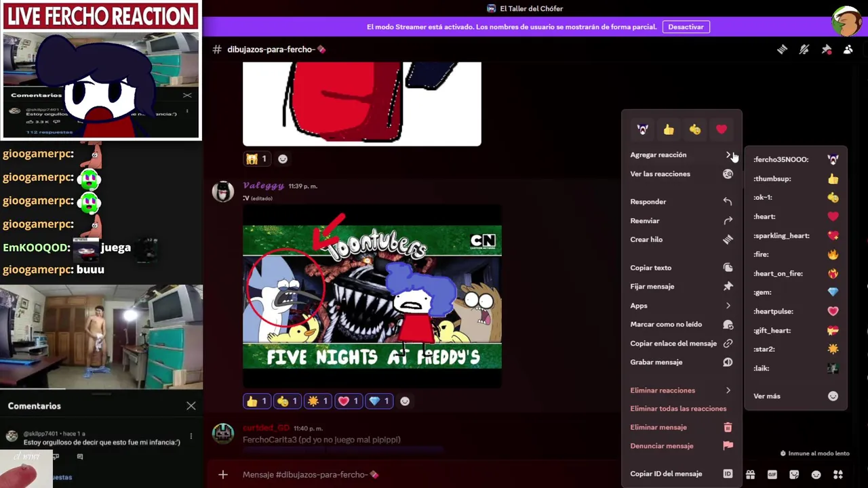Expand Eliminar reacciones submenu
Image resolution: width=868 pixels, height=488 pixels.
click(682, 390)
